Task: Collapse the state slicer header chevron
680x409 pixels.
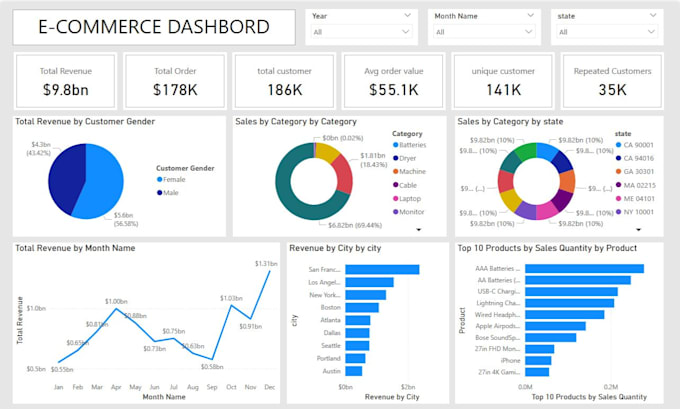Action: tap(653, 16)
